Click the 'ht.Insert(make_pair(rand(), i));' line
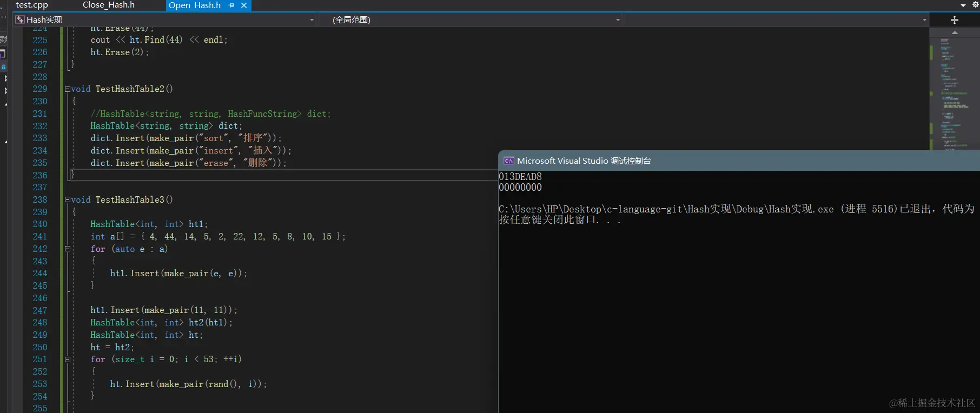Viewport: 980px width, 413px height. pos(188,384)
